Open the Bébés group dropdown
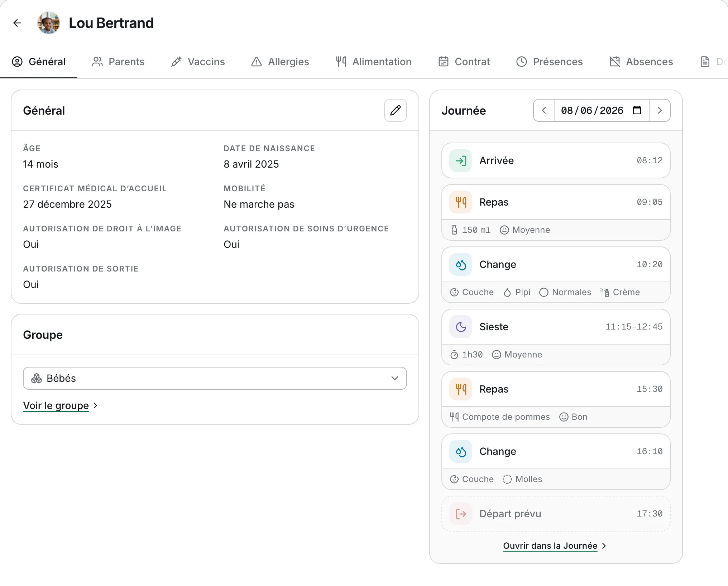Image resolution: width=728 pixels, height=586 pixels. coord(215,378)
